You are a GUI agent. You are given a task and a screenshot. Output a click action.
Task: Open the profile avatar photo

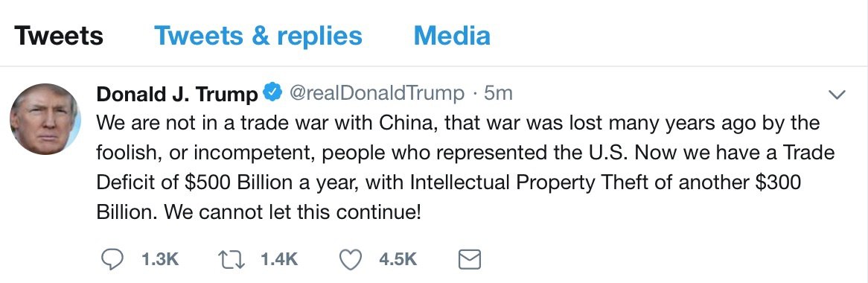click(x=45, y=119)
